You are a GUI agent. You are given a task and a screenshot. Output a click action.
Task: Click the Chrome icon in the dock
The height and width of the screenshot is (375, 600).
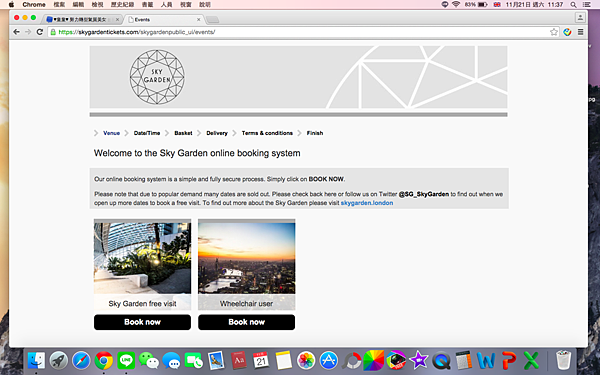[x=104, y=360]
